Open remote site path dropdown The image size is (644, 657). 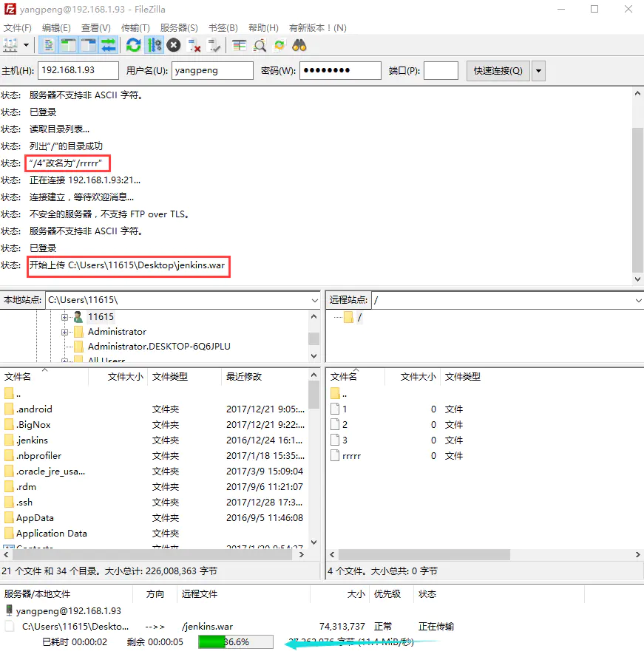coord(638,300)
